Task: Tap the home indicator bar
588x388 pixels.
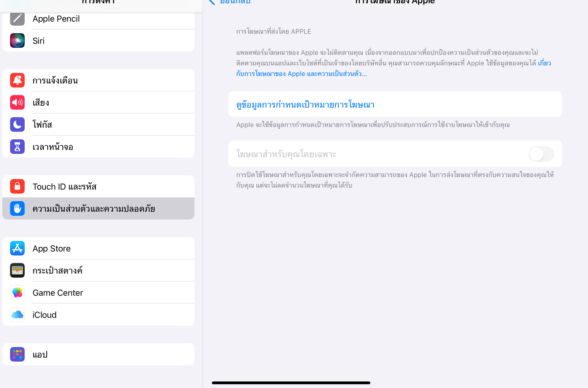Action: coord(291,383)
